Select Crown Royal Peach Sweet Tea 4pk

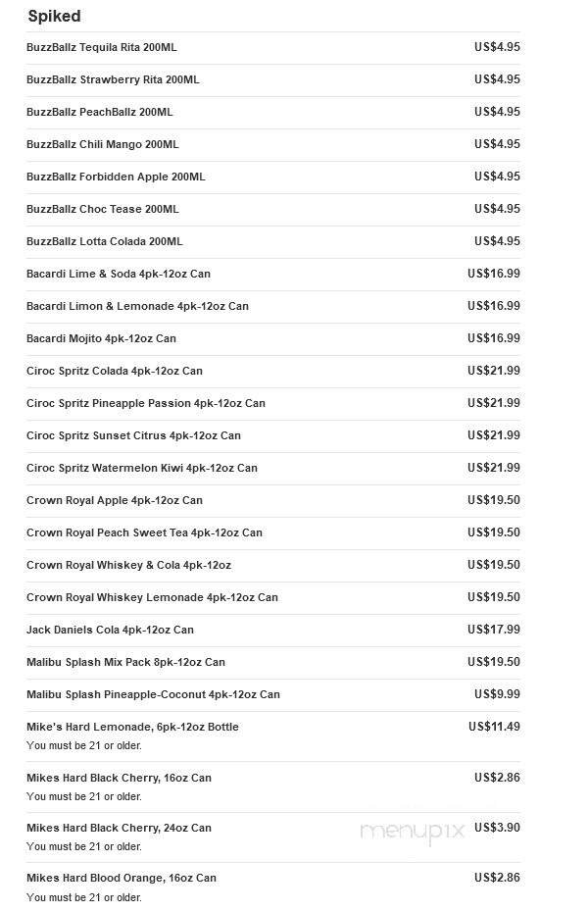pos(144,532)
